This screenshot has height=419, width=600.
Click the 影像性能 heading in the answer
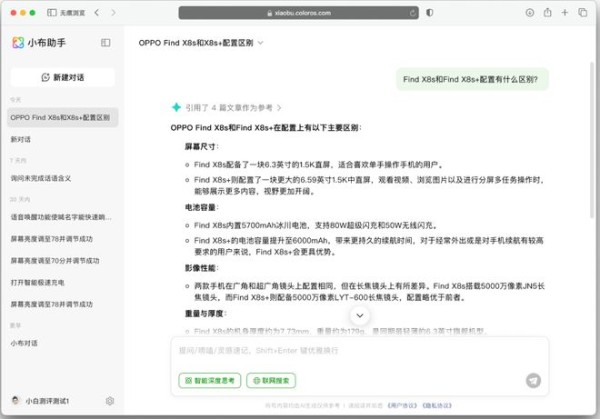pyautogui.click(x=202, y=268)
